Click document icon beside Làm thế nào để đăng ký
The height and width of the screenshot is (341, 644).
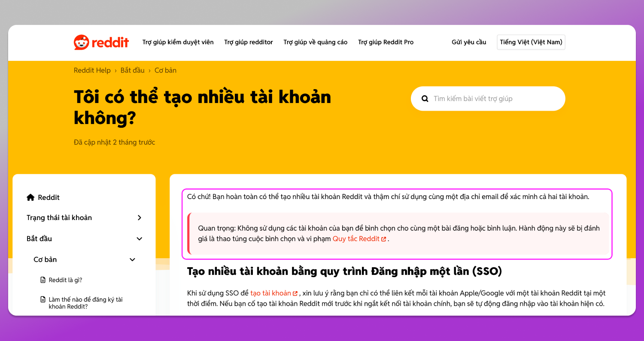point(43,299)
